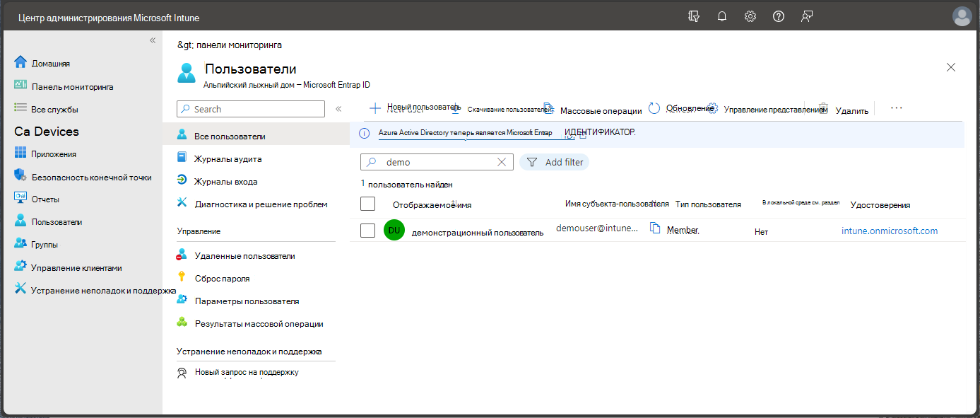Viewport: 980px width, 418px height.
Task: Click the Устранение неполадок wrench icon
Action: [20, 289]
